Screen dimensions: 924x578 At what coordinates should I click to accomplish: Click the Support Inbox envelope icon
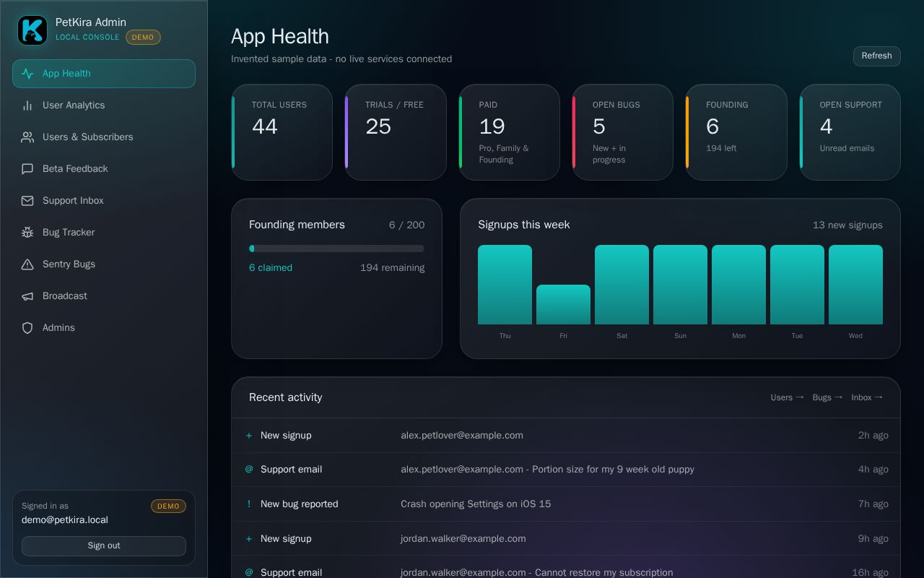point(27,201)
